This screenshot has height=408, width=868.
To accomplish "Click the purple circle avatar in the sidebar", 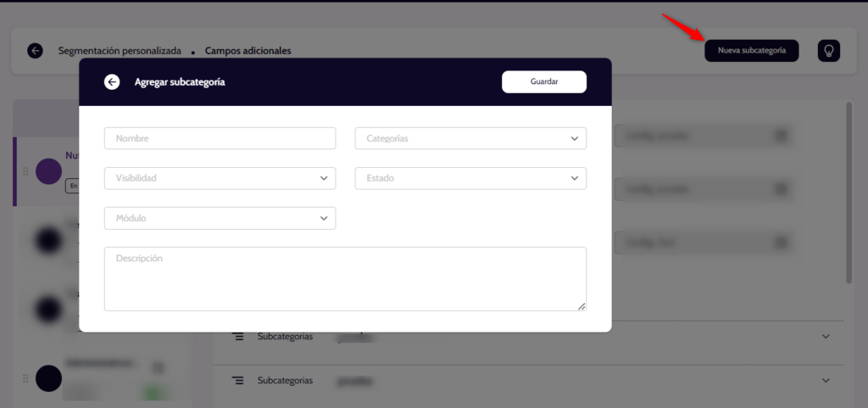I will [x=48, y=170].
